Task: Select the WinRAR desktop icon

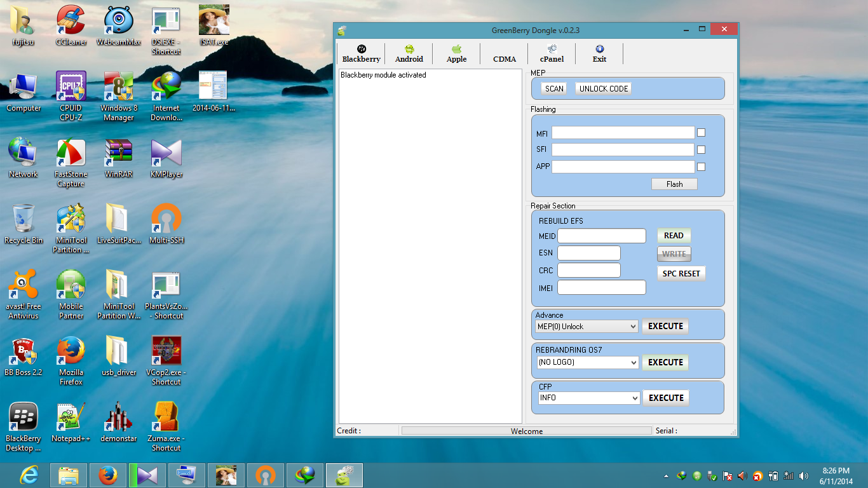Action: [119, 158]
